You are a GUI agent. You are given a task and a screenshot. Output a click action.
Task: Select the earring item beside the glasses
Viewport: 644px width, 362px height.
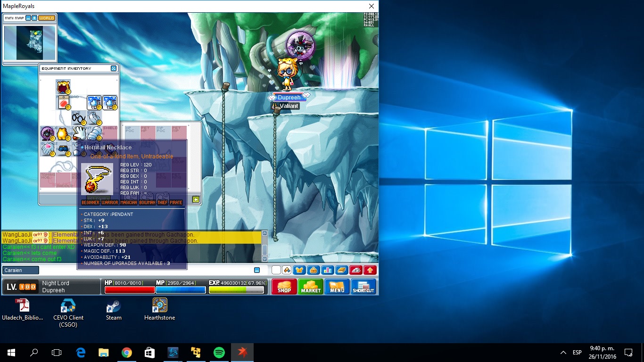click(x=94, y=118)
